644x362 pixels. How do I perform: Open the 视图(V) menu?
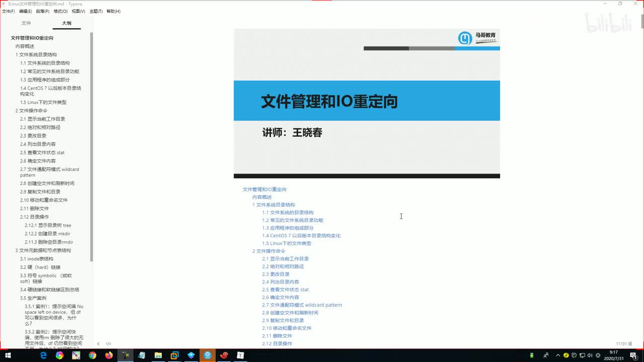pos(78,11)
